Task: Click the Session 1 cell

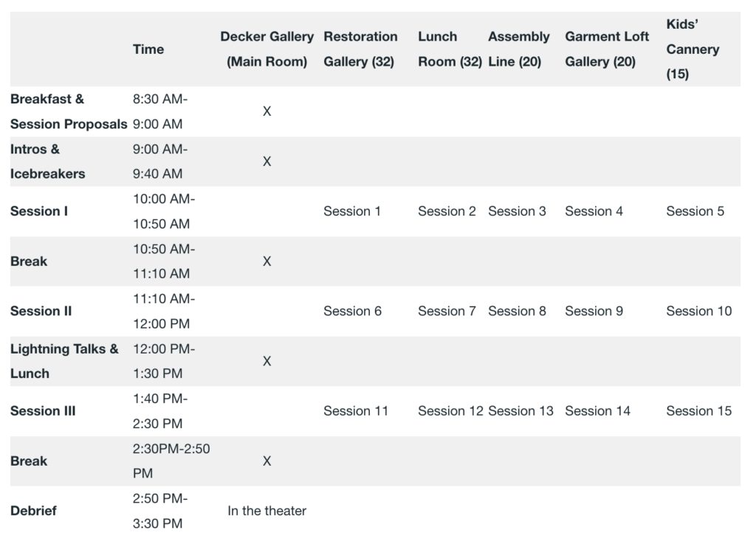Action: point(352,211)
